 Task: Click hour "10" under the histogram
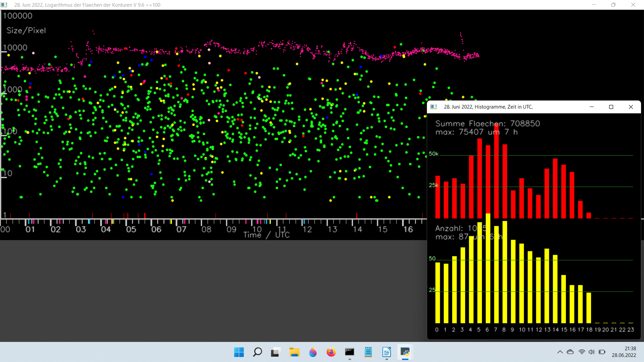(x=522, y=329)
